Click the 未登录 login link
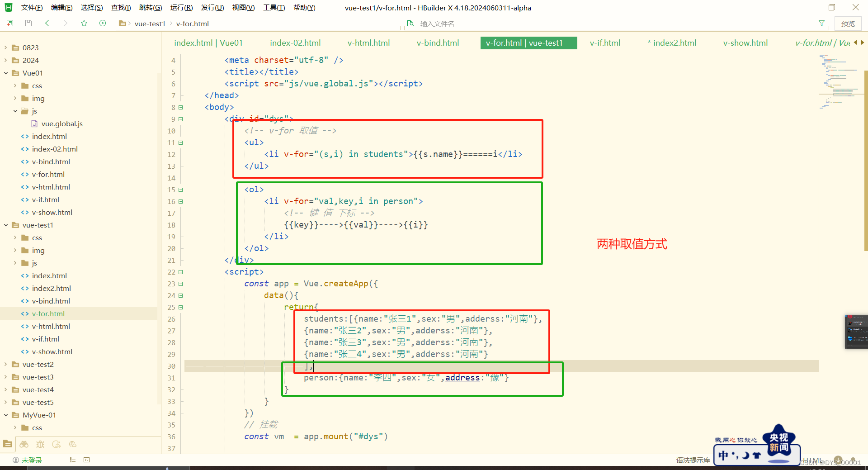 tap(32, 460)
